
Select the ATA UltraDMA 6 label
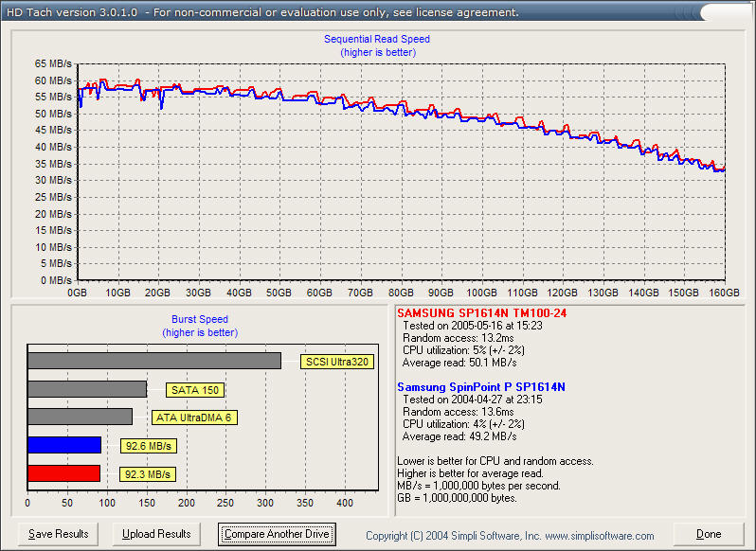click(x=194, y=418)
